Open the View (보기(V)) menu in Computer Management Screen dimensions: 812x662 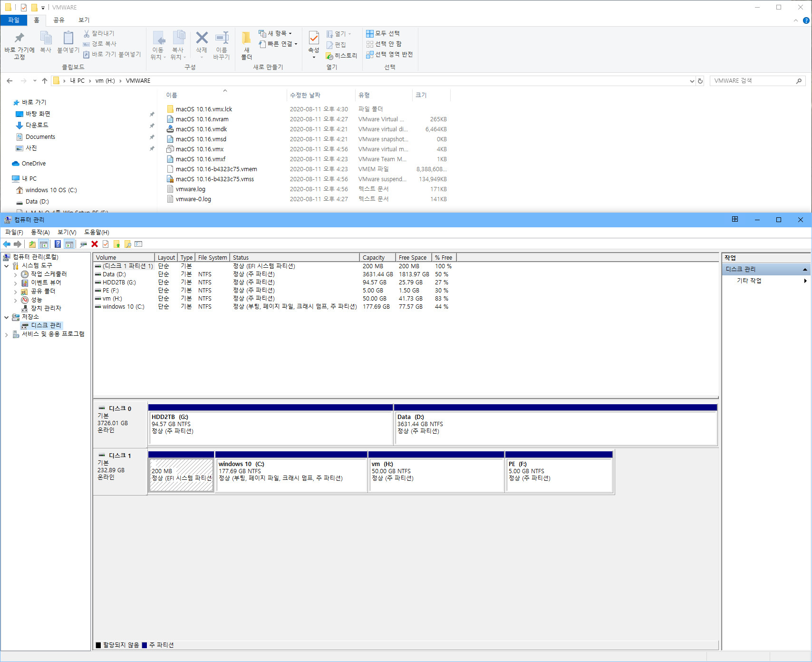(x=67, y=233)
